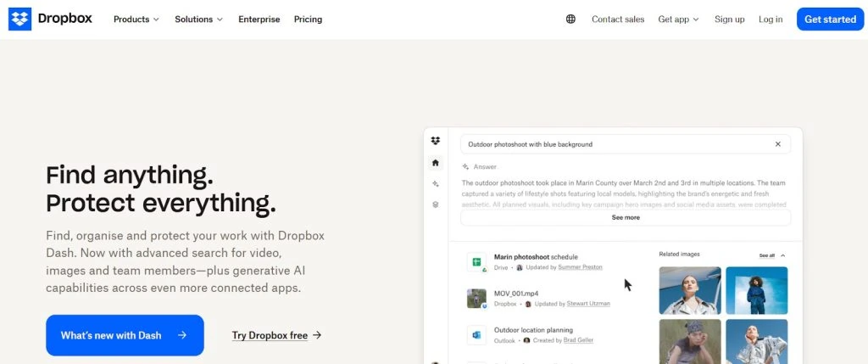The image size is (868, 364).
Task: Open the globe language selector
Action: click(x=570, y=20)
